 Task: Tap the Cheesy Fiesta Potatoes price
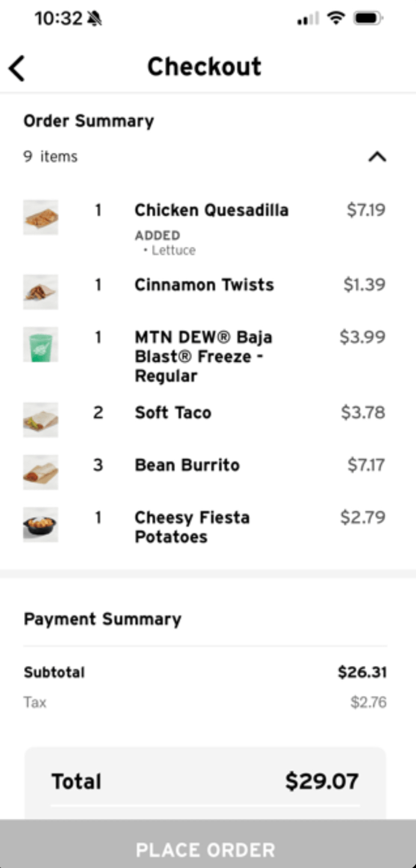[x=362, y=518]
